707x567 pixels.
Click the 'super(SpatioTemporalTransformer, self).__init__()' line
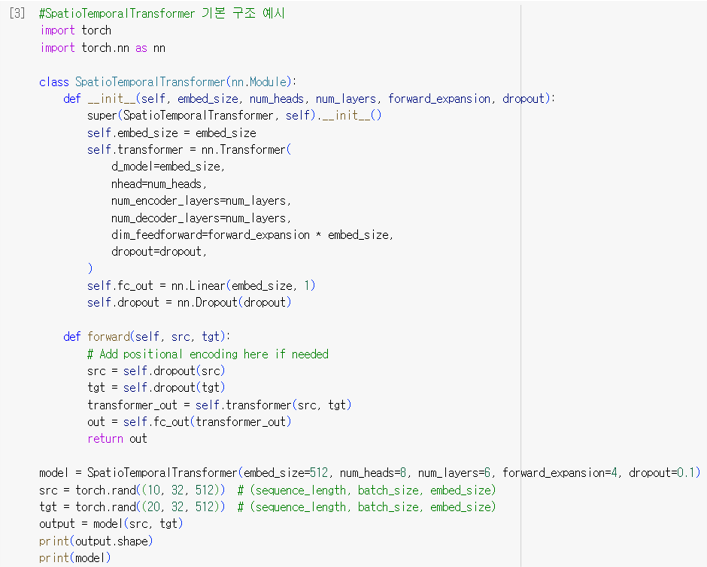(x=234, y=115)
